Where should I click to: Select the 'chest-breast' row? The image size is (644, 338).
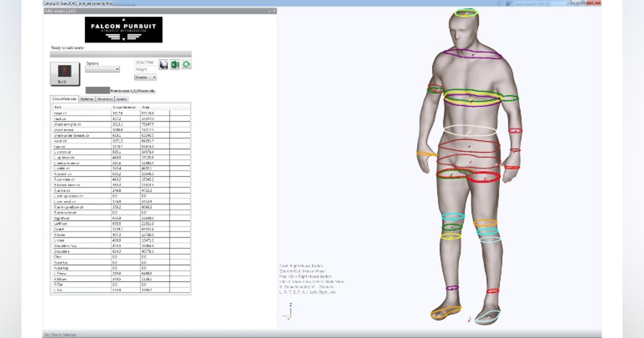121,130
